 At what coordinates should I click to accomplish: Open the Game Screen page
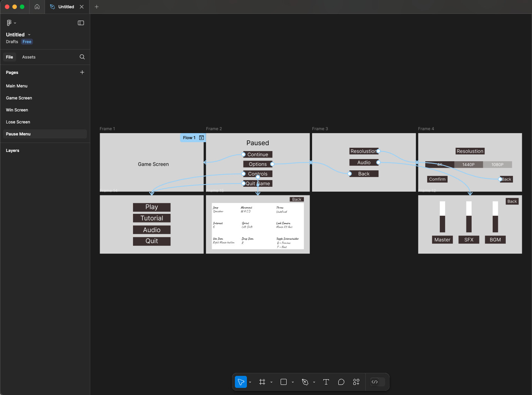pyautogui.click(x=45, y=98)
